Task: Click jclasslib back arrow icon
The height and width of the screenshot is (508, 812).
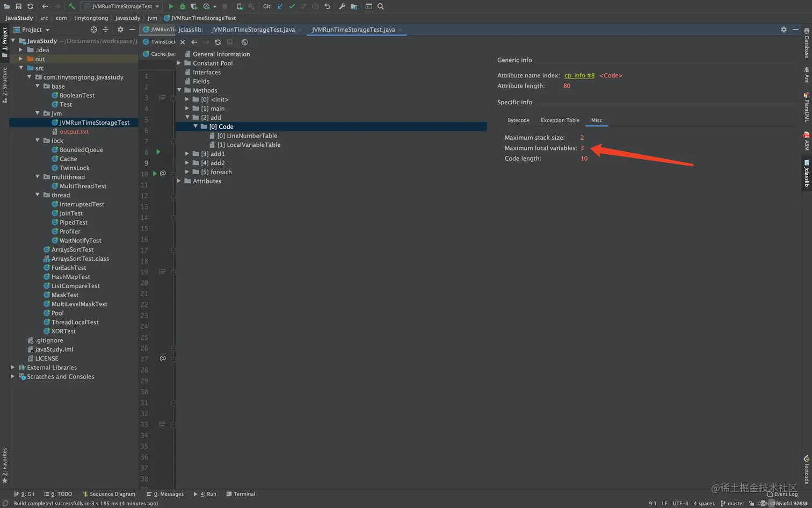Action: [x=194, y=42]
